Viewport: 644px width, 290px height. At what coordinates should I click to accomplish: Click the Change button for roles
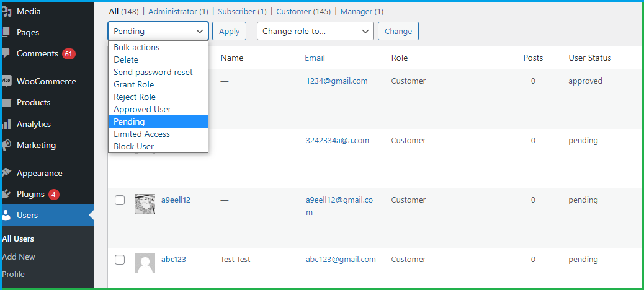pos(398,31)
